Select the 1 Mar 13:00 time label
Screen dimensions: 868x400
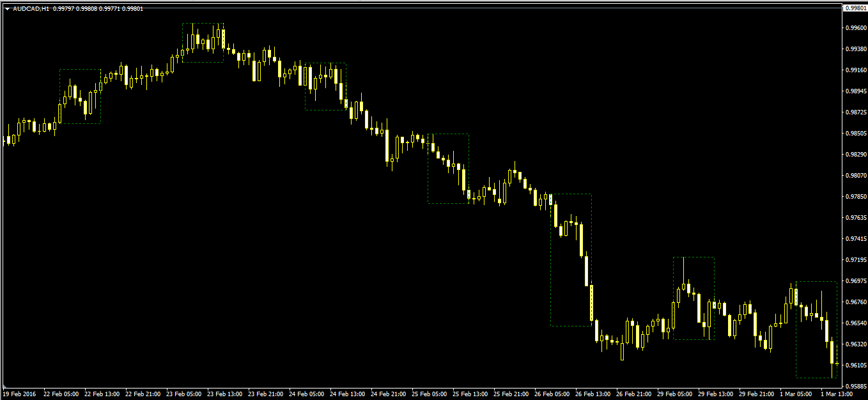click(x=837, y=394)
